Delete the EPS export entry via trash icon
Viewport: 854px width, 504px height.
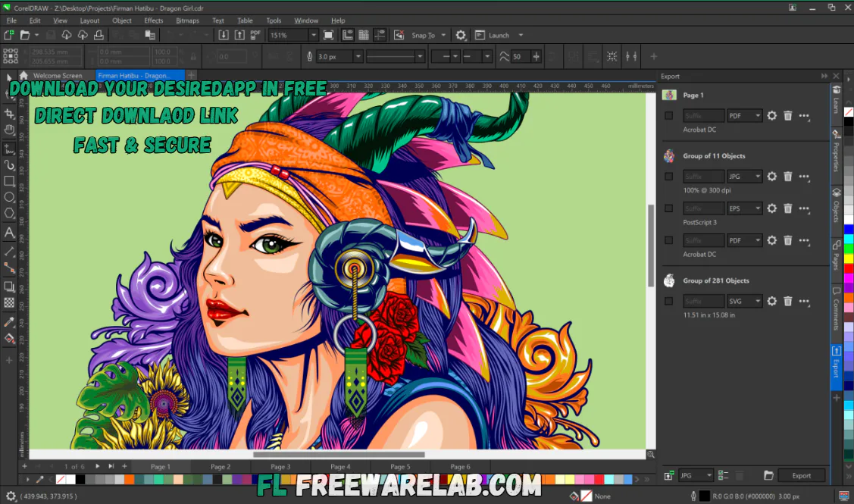pos(788,208)
